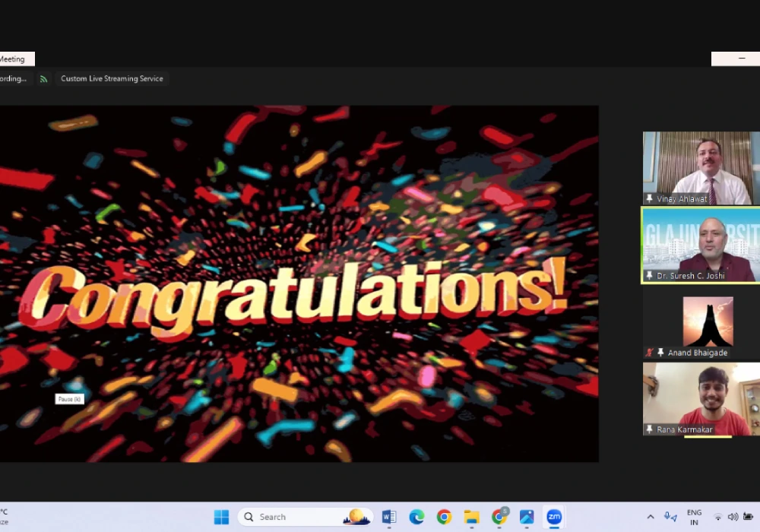Open Google Chrome from the taskbar
The height and width of the screenshot is (532, 760).
pyautogui.click(x=444, y=517)
